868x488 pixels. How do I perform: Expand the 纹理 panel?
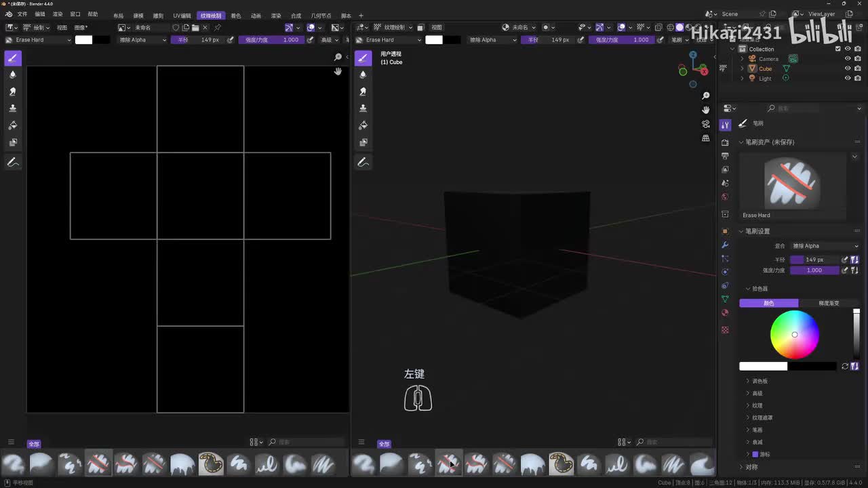click(x=757, y=405)
